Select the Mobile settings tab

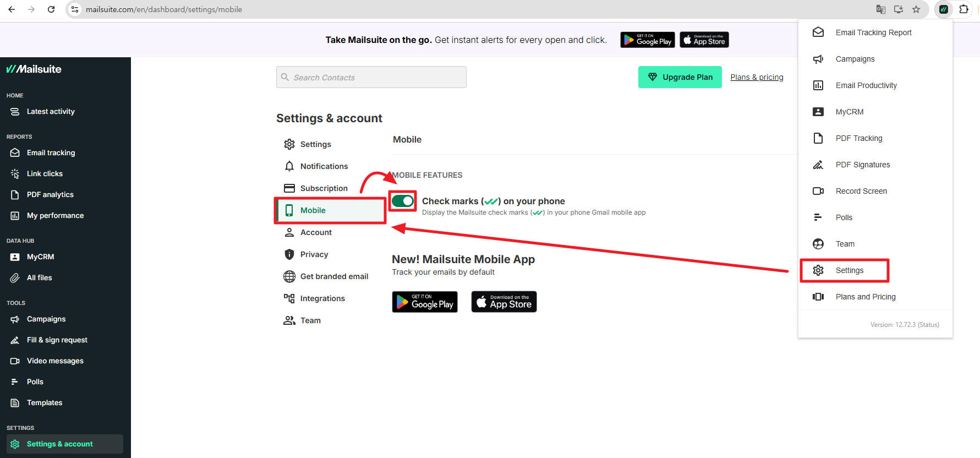(330, 210)
